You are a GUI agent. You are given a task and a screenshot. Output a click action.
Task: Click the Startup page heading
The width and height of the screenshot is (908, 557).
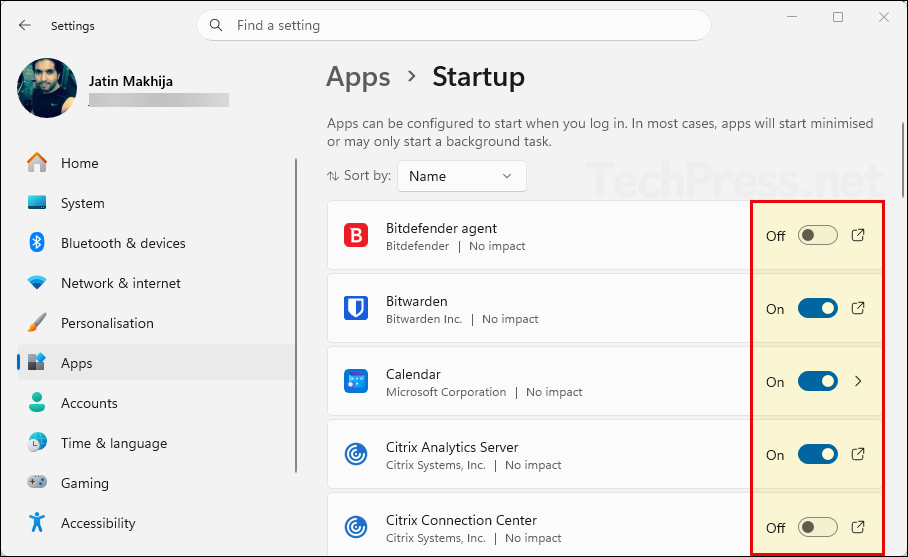pos(478,76)
